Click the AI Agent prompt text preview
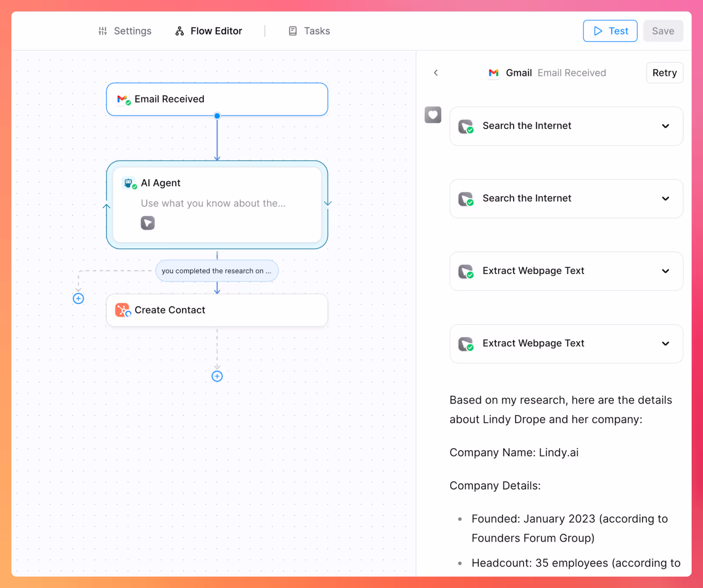The image size is (703, 588). coord(213,203)
